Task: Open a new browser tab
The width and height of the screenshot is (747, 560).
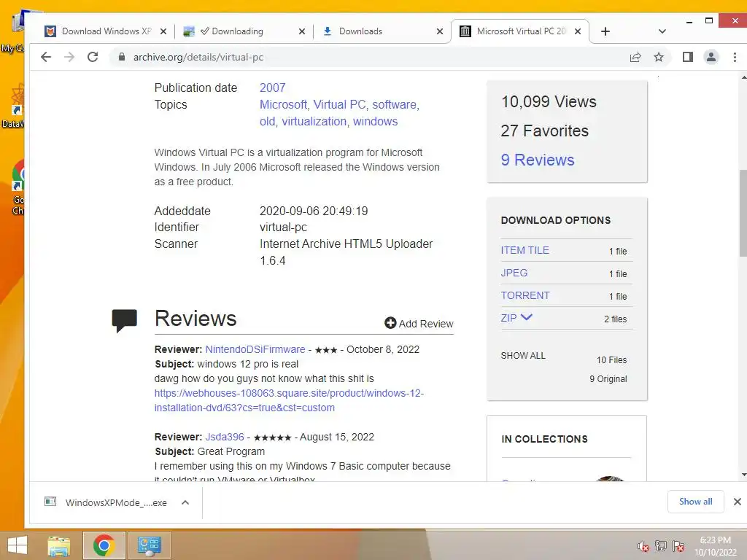Action: click(605, 31)
